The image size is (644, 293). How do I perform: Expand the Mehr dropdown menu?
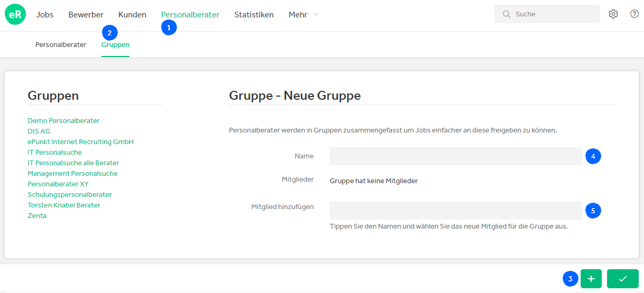tap(304, 15)
